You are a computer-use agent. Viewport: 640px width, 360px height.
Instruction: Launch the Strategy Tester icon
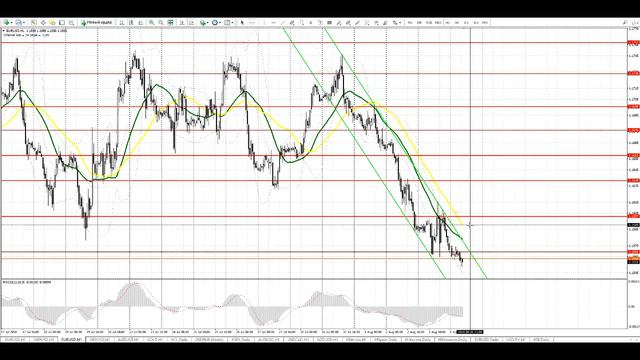pyautogui.click(x=71, y=22)
